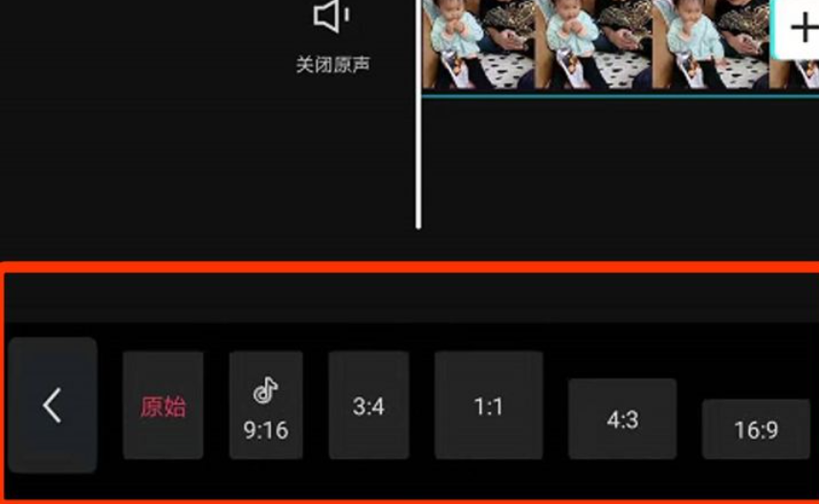Click the teal underline beneath the clip
Viewport: 819px width, 504px height.
point(621,96)
